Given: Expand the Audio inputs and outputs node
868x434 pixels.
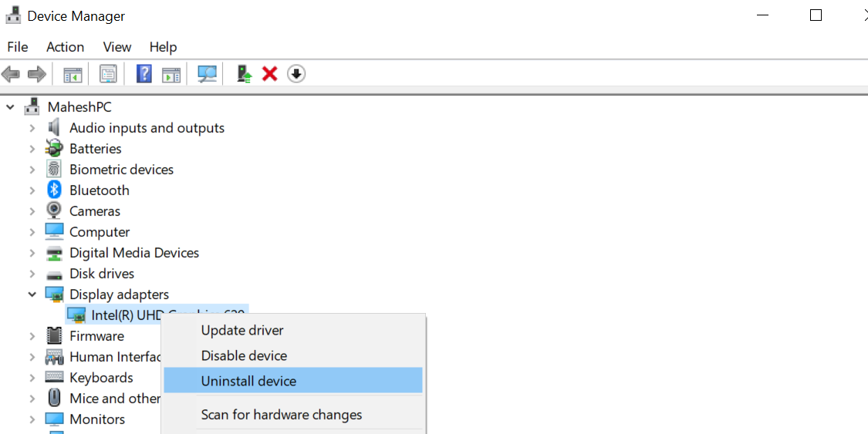Looking at the screenshot, I should (32, 128).
